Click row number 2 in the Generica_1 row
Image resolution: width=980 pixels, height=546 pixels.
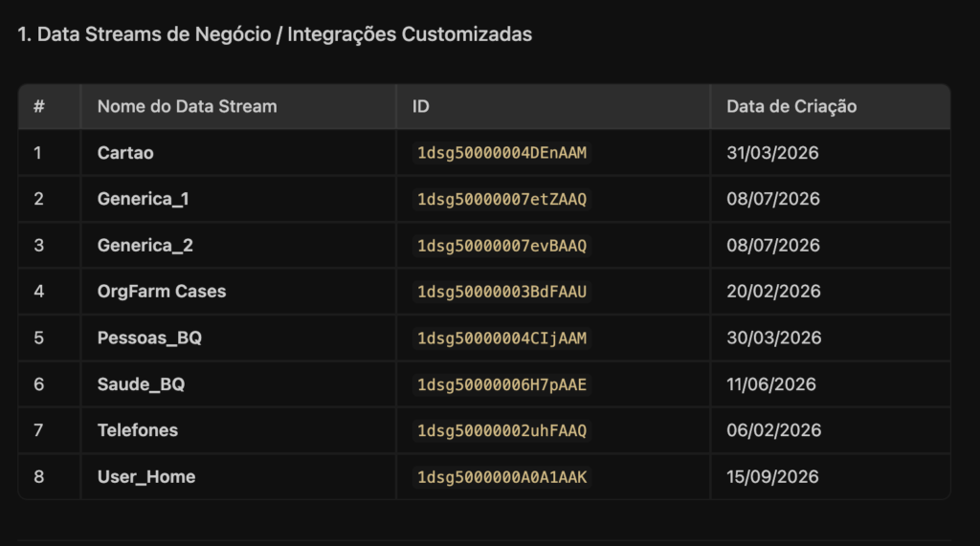[x=38, y=199]
